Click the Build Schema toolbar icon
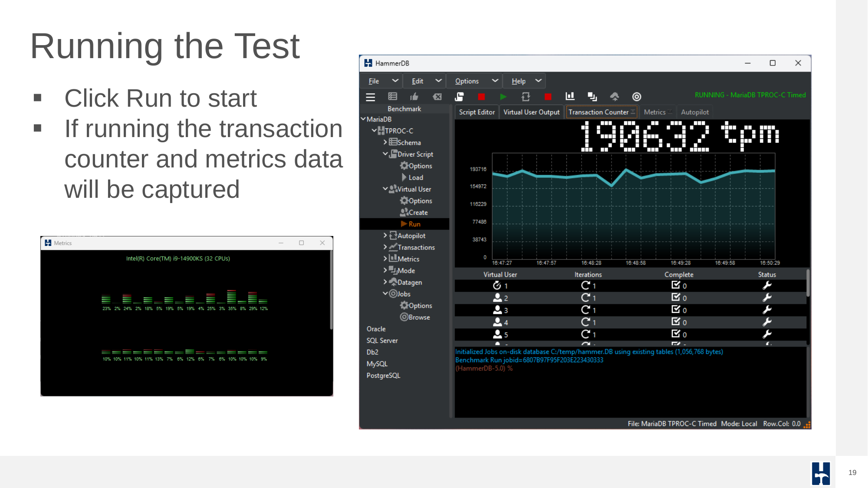 [392, 97]
